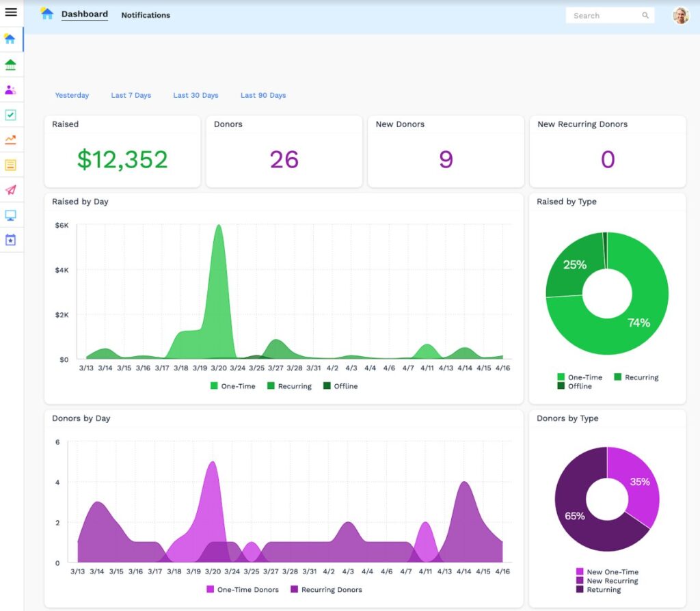Click the $12,352 raised value
This screenshot has width=700, height=611.
tap(122, 159)
